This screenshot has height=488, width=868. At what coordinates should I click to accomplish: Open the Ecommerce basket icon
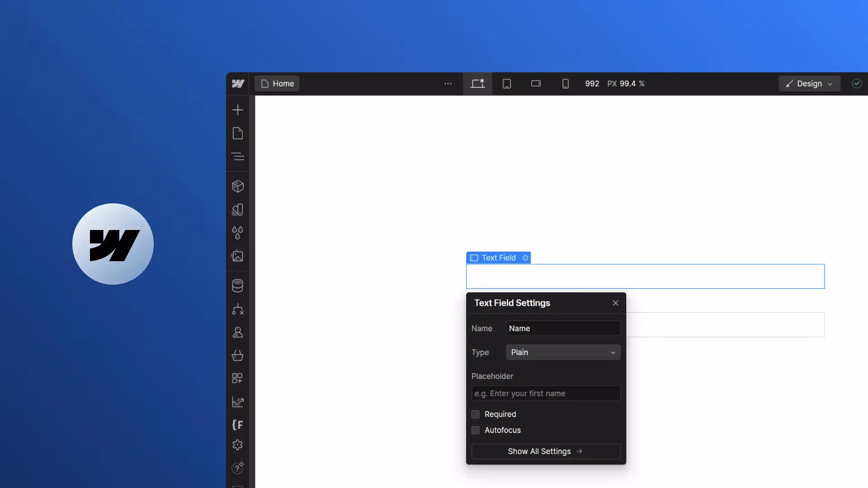click(x=237, y=356)
